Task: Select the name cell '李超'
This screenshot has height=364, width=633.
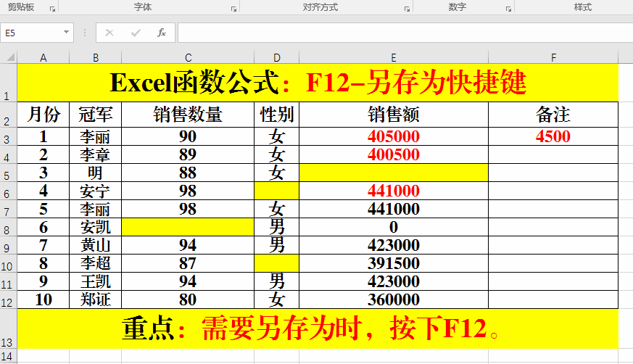Action: [95, 263]
